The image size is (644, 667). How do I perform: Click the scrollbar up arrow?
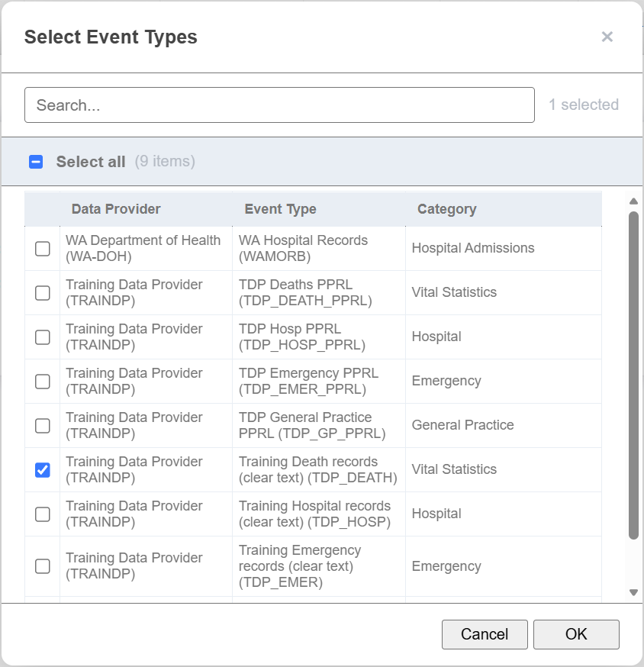633,201
